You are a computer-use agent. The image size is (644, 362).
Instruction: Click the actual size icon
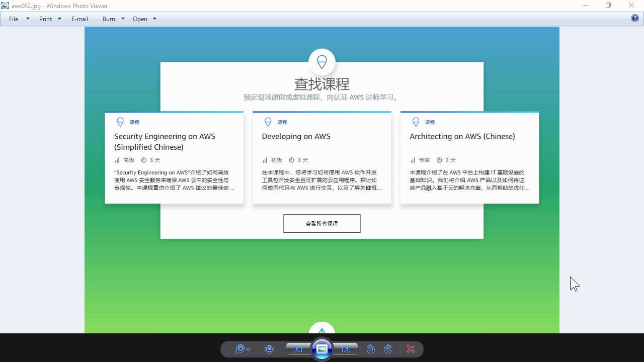coord(269,349)
